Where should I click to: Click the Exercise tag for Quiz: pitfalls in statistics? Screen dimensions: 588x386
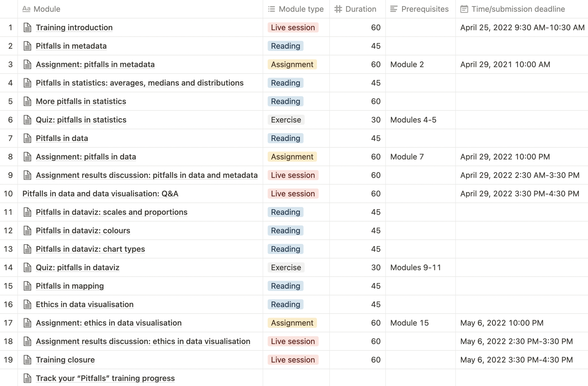click(286, 120)
